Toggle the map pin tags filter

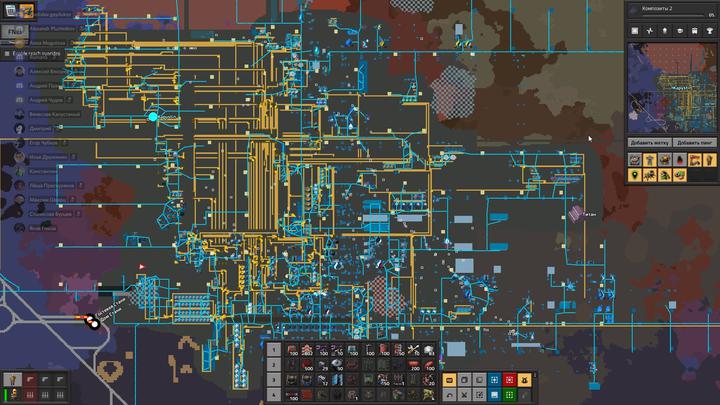[x=635, y=174]
